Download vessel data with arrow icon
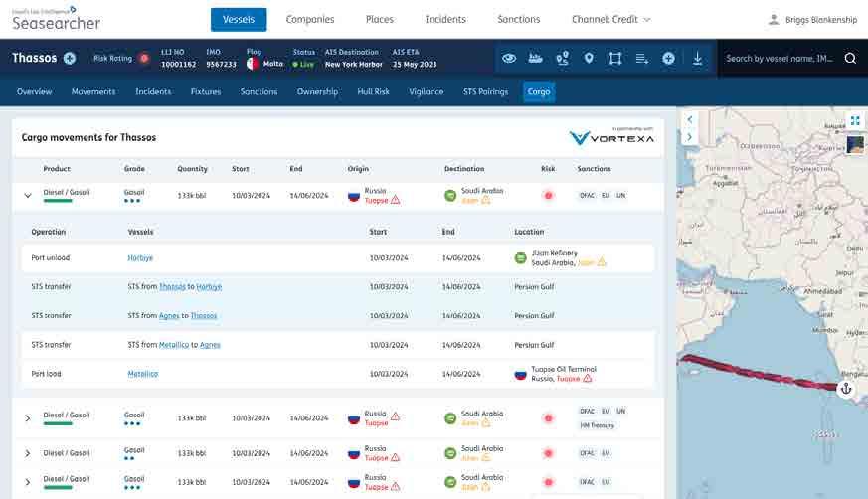This screenshot has height=499, width=868. 698,58
